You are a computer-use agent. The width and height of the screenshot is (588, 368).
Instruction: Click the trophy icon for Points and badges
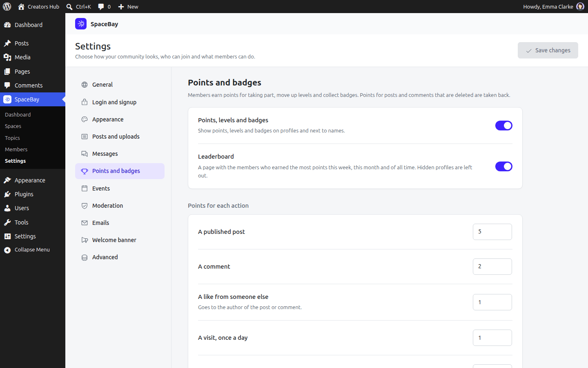(85, 171)
